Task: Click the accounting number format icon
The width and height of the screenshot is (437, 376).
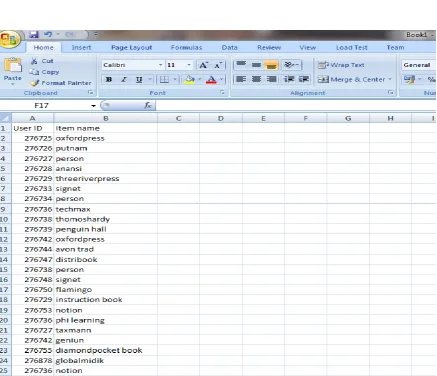Action: [409, 79]
